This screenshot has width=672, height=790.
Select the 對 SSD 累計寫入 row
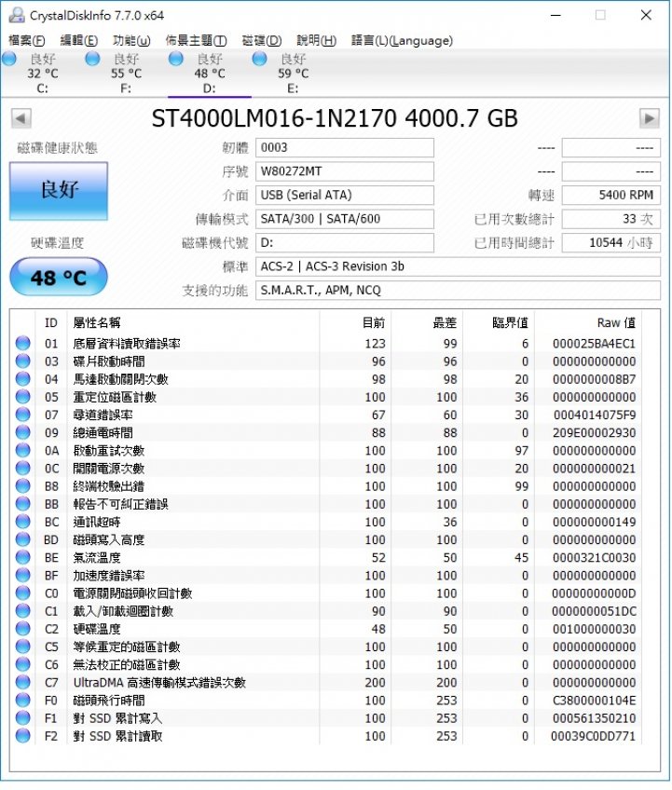click(x=325, y=718)
